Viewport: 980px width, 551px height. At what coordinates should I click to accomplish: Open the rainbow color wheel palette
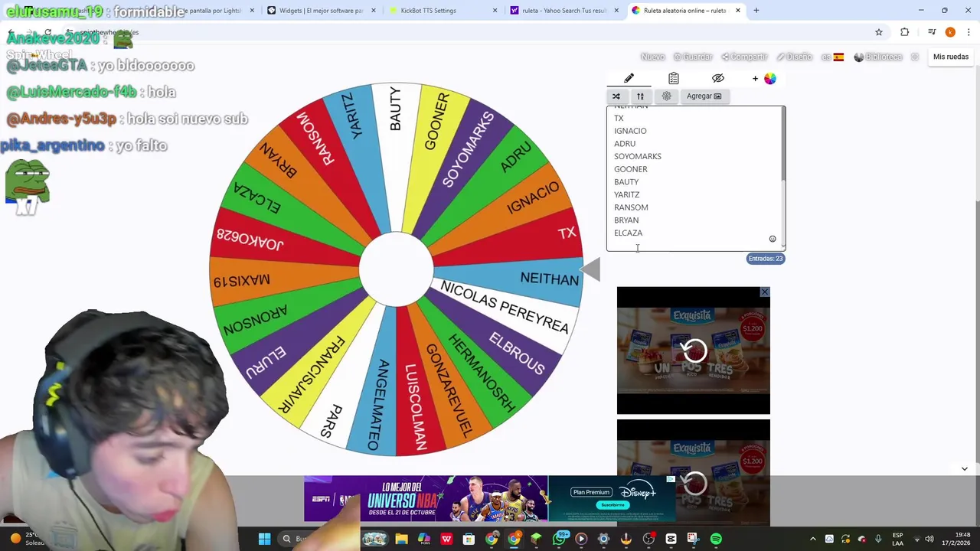coord(769,78)
